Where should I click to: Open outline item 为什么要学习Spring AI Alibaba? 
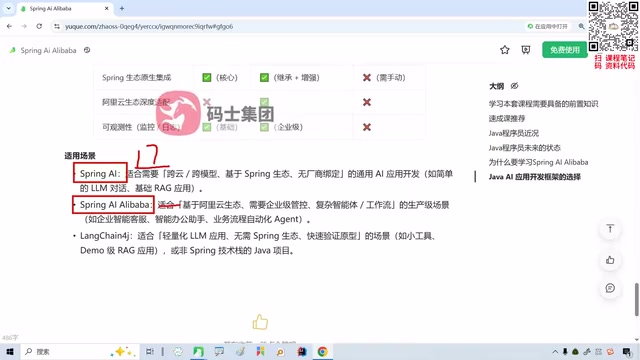538,162
